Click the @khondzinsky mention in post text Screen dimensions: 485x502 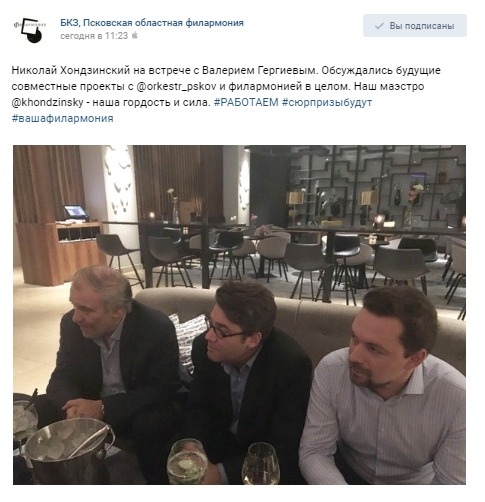pyautogui.click(x=47, y=102)
